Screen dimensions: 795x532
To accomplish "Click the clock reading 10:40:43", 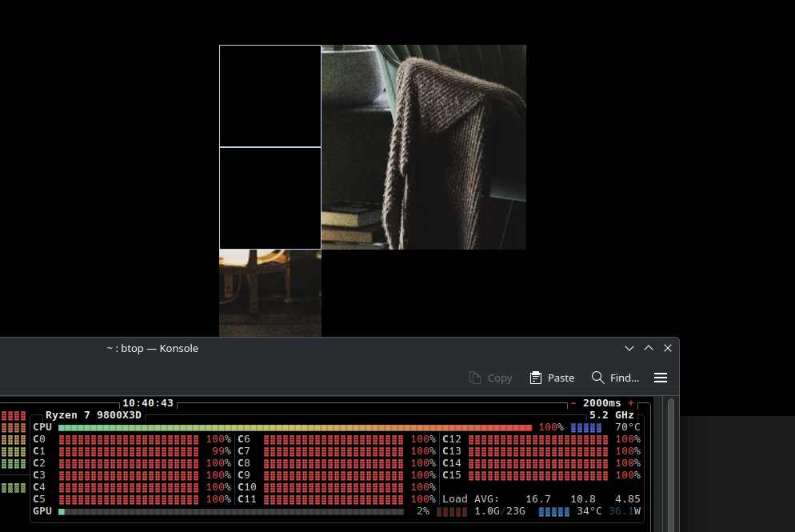I will tap(148, 403).
